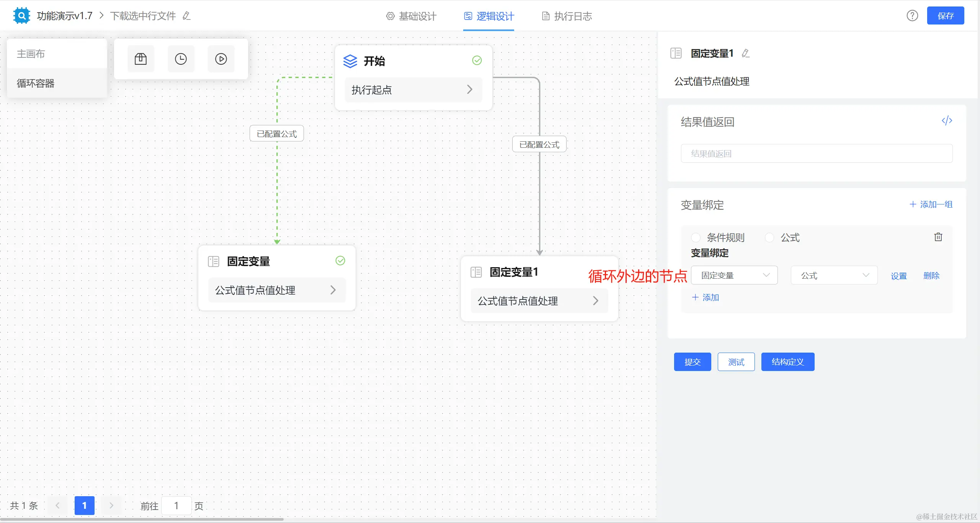Screen dimensions: 980x523
Task: Open code view icon in 结果值返回
Action: point(947,121)
